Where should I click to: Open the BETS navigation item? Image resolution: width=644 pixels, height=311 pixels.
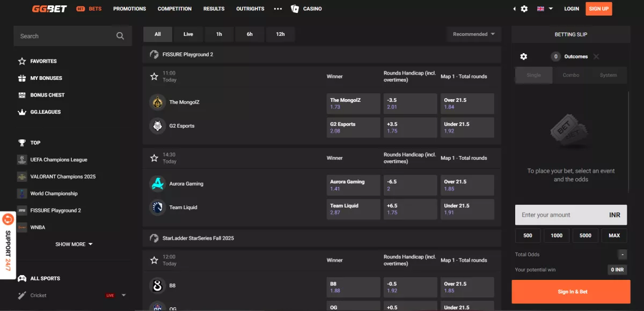[x=89, y=9]
